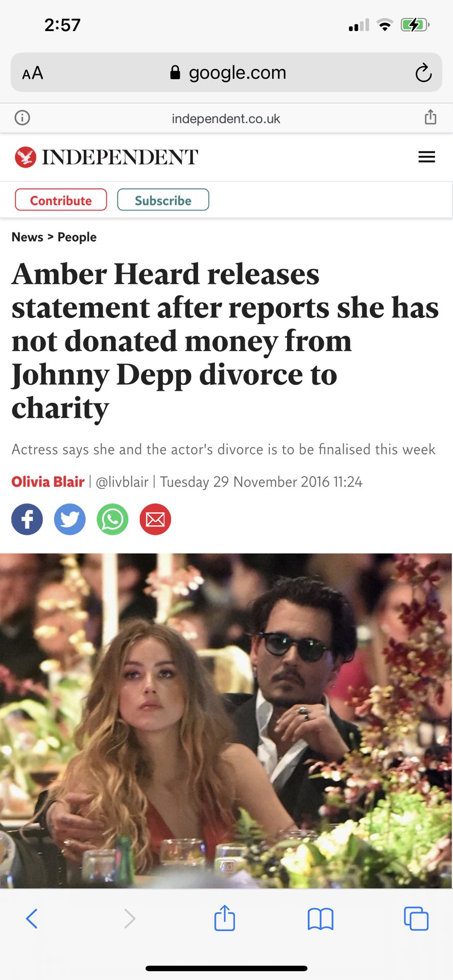
Task: Share article via Facebook icon
Action: [27, 519]
